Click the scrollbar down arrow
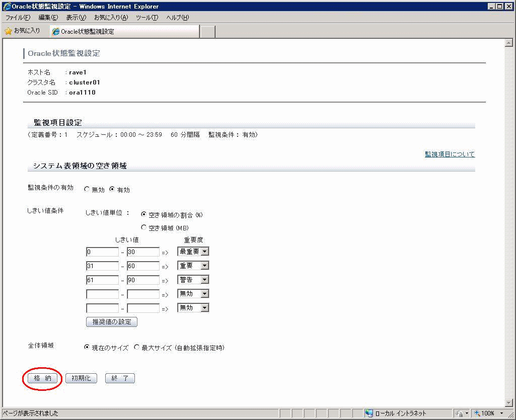 (509, 402)
